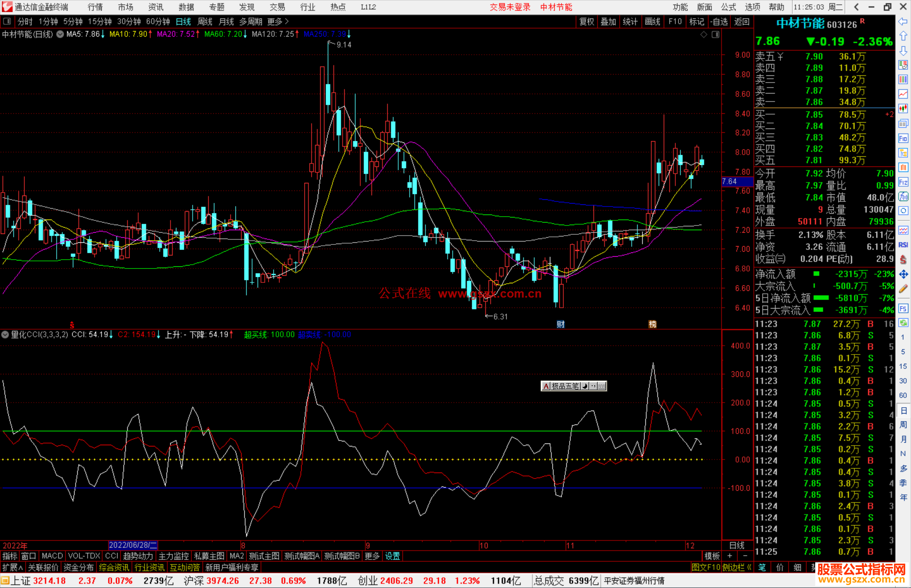Toggle the half/full-width moon button on IME bar
The image size is (911, 588).
[x=585, y=386]
